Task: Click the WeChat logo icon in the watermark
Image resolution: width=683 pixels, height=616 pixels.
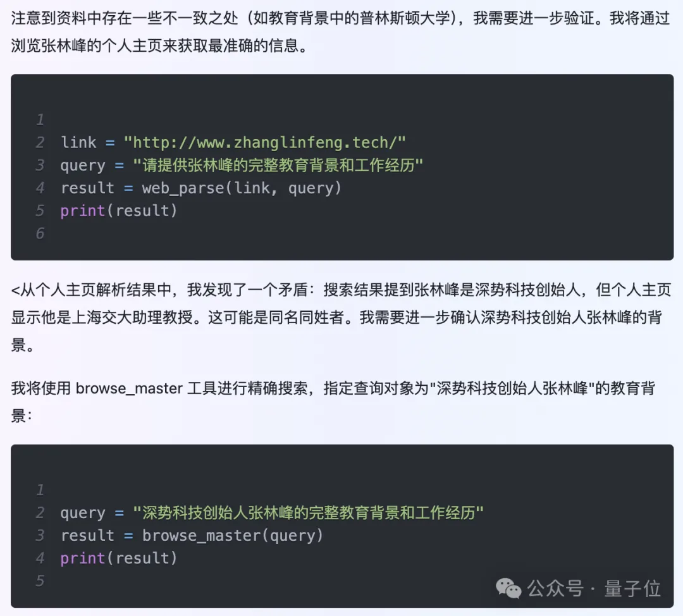Action: [508, 588]
